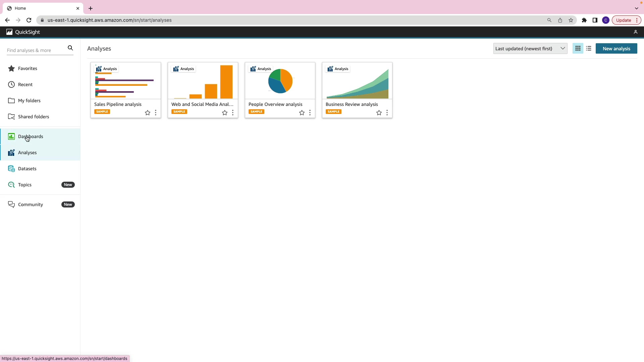Open options menu for Web and Social Media analysis
The image size is (644, 362).
tap(233, 113)
